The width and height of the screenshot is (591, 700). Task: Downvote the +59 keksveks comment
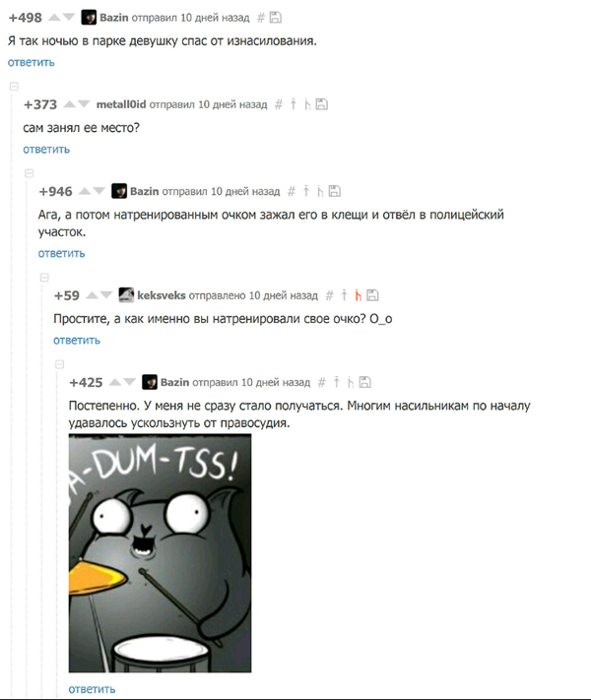(106, 295)
